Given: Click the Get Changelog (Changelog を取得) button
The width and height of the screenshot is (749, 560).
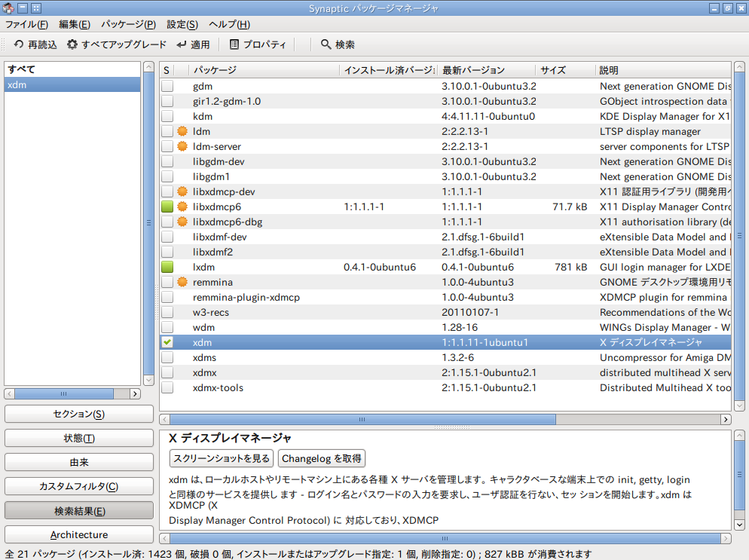Looking at the screenshot, I should click(322, 458).
